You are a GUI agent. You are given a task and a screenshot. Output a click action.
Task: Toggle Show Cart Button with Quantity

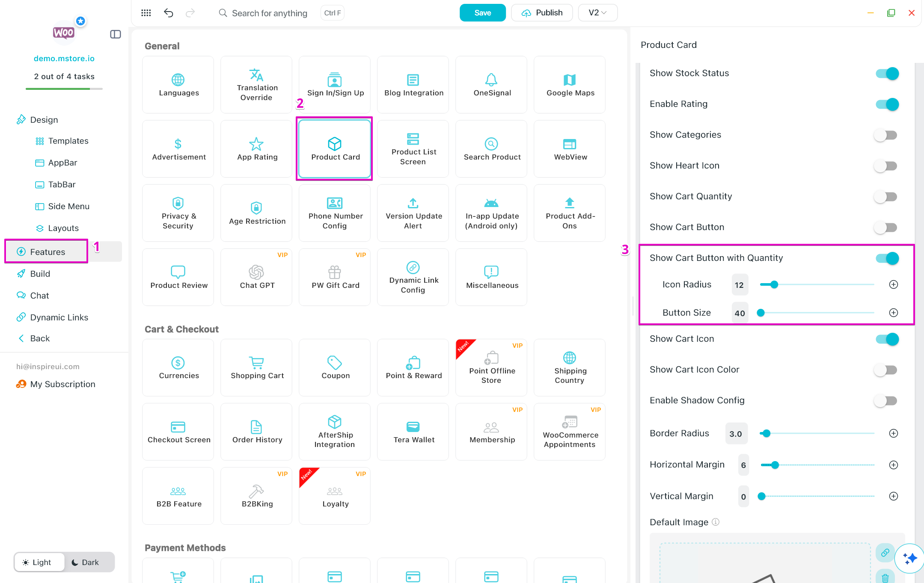click(x=887, y=258)
